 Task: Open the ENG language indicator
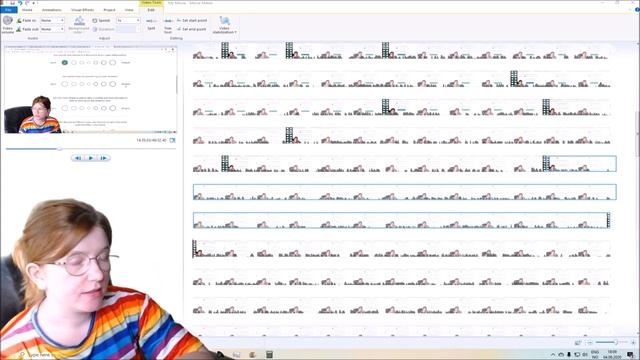click(595, 354)
